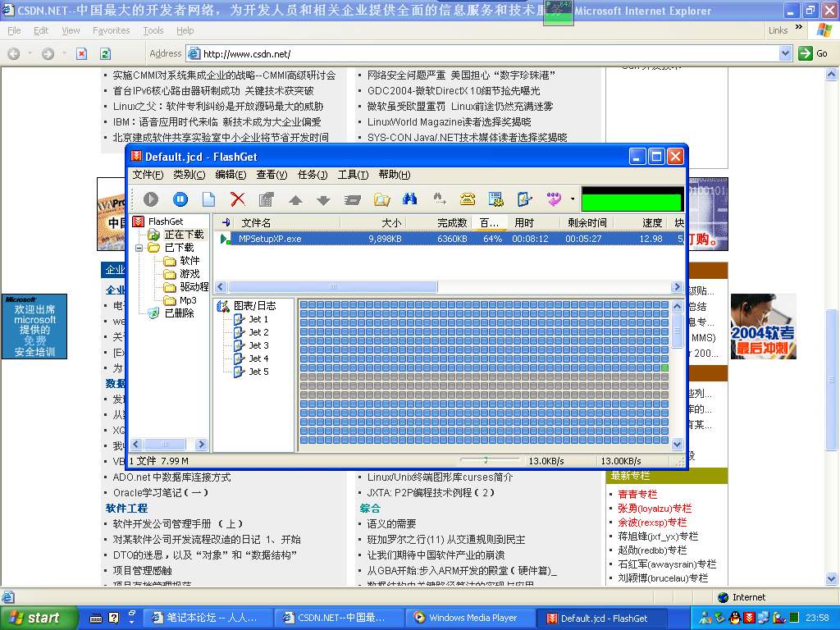Click the right arrow of the tree pane scrollbar
The image size is (840, 630).
pos(202,444)
